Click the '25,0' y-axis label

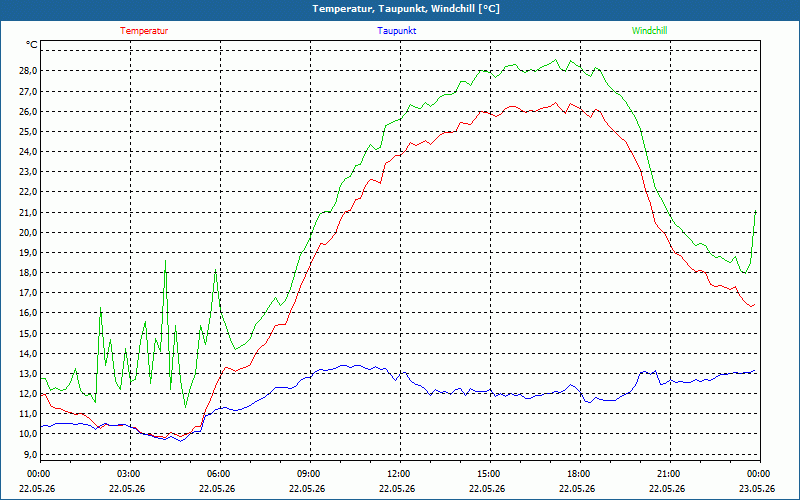pyautogui.click(x=28, y=132)
